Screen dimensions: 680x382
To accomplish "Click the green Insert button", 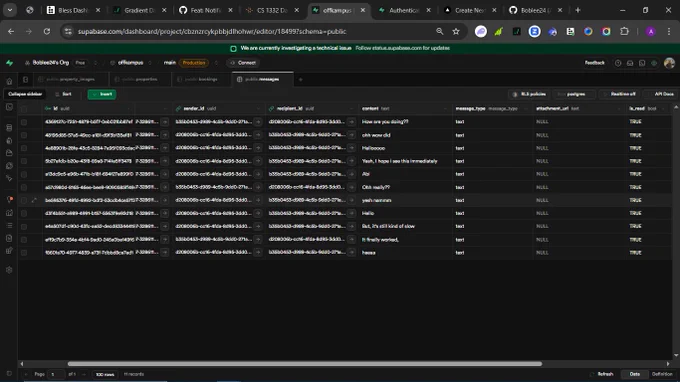I will point(102,94).
